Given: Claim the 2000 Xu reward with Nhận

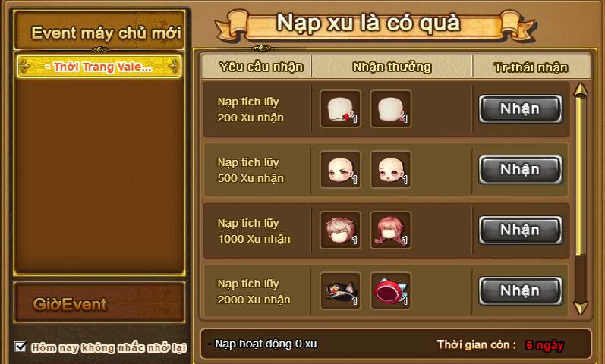Looking at the screenshot, I should (x=521, y=290).
